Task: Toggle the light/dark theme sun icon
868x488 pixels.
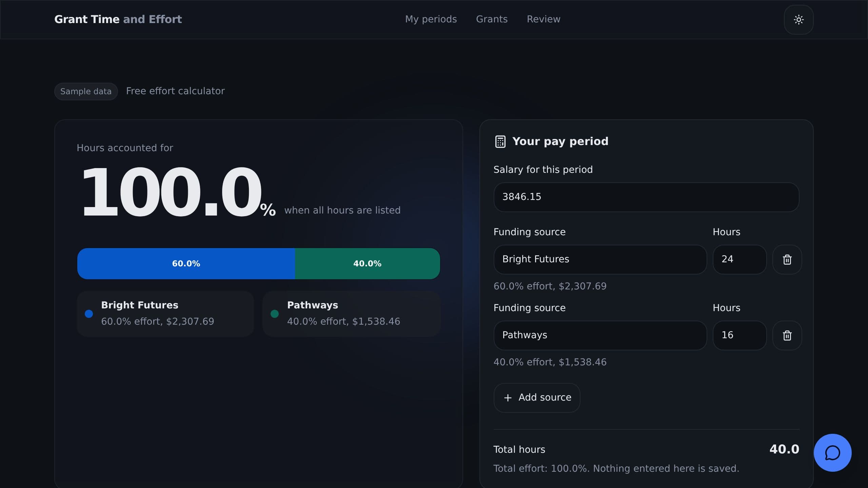Action: pyautogui.click(x=798, y=20)
